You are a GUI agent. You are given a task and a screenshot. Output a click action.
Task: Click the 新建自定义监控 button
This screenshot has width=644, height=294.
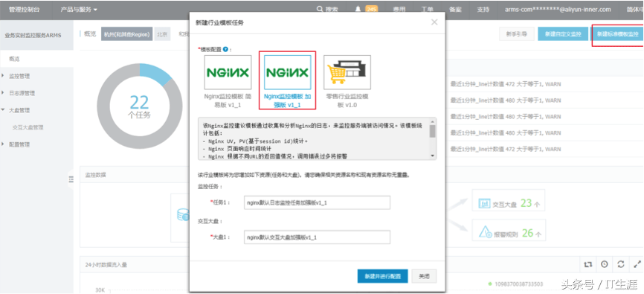point(563,34)
